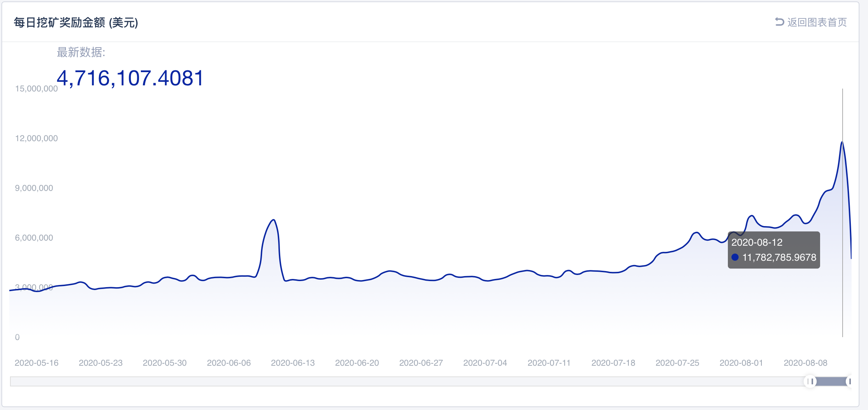868x410 pixels.
Task: Select the 2020-07-04 x-axis date label
Action: (x=485, y=363)
